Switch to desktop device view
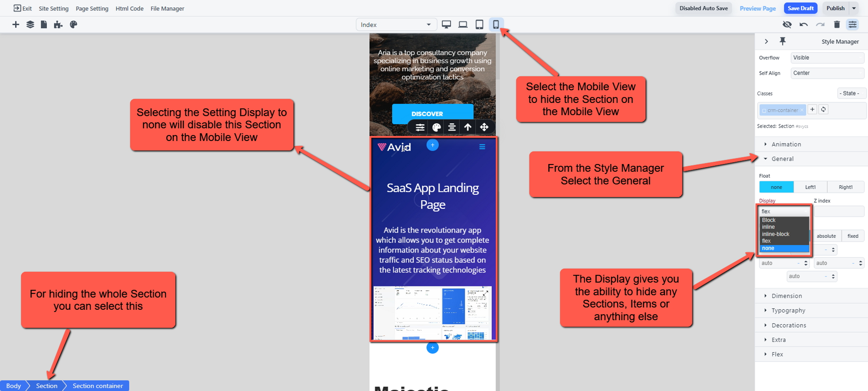The width and height of the screenshot is (868, 391). (x=446, y=25)
